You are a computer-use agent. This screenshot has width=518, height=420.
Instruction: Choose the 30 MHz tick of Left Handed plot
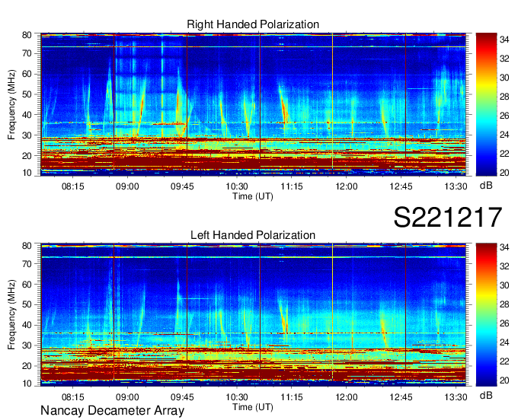(x=27, y=345)
